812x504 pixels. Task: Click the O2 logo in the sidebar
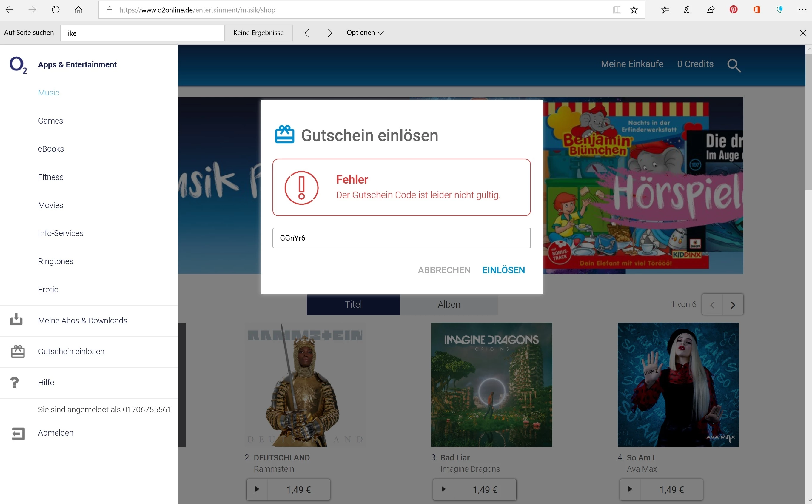[x=18, y=65]
